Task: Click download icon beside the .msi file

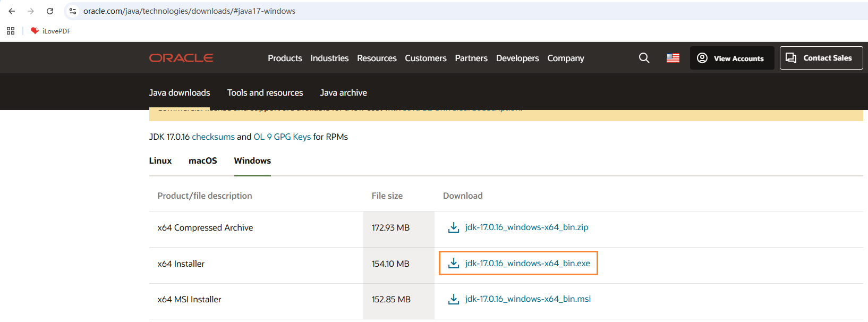Action: click(454, 299)
